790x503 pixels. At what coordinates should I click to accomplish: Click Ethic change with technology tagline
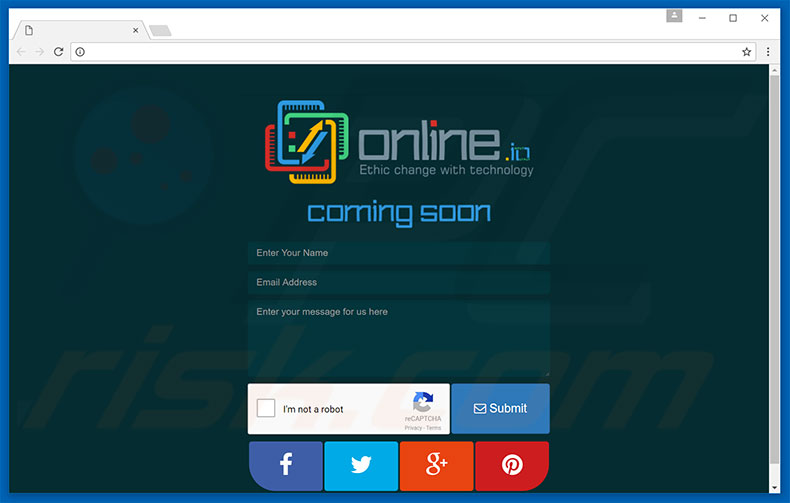point(446,170)
